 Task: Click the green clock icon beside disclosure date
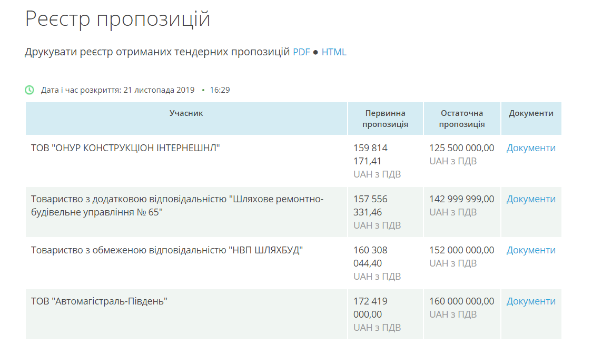pos(29,90)
